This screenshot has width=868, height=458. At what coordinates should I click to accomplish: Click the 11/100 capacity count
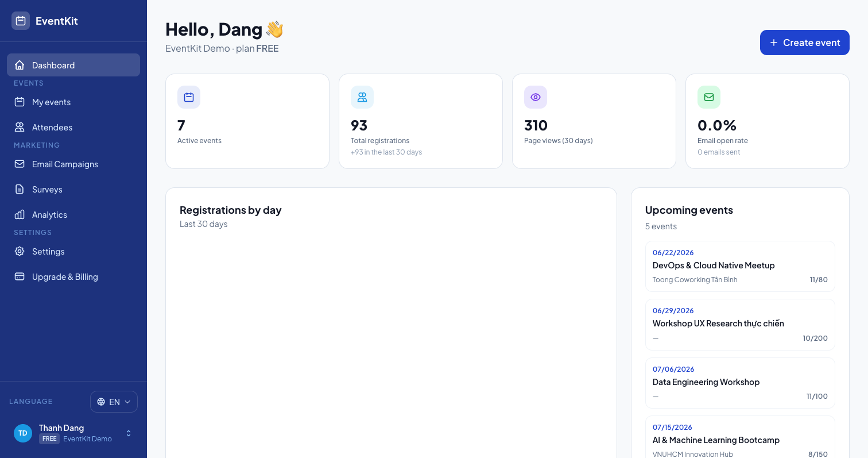817,396
